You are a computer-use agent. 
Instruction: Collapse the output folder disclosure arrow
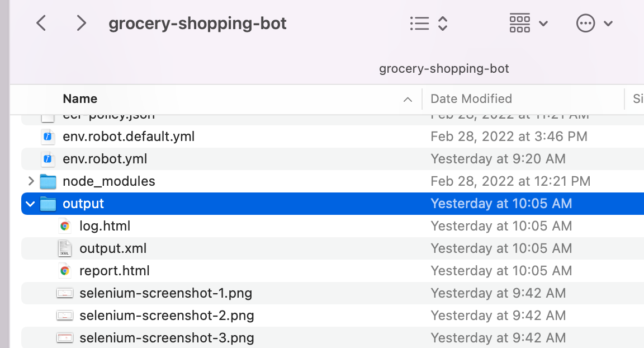pyautogui.click(x=30, y=204)
